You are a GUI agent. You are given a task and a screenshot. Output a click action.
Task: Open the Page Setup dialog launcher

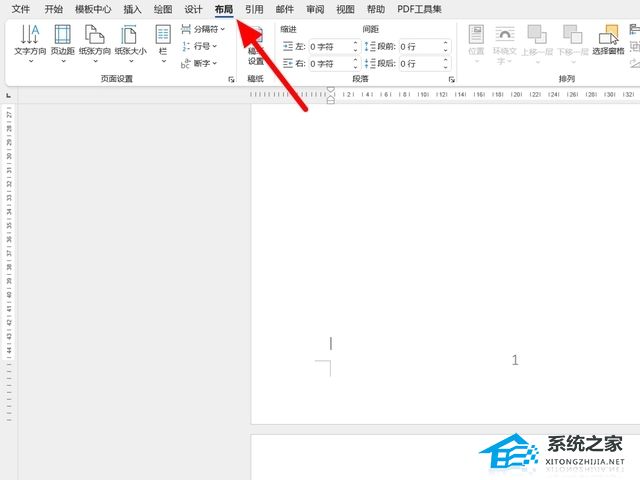(x=232, y=78)
